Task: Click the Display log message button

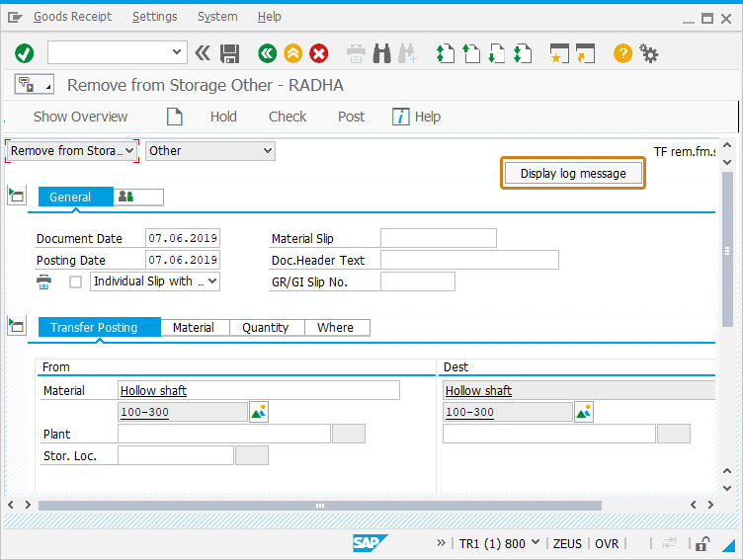Action: [573, 174]
